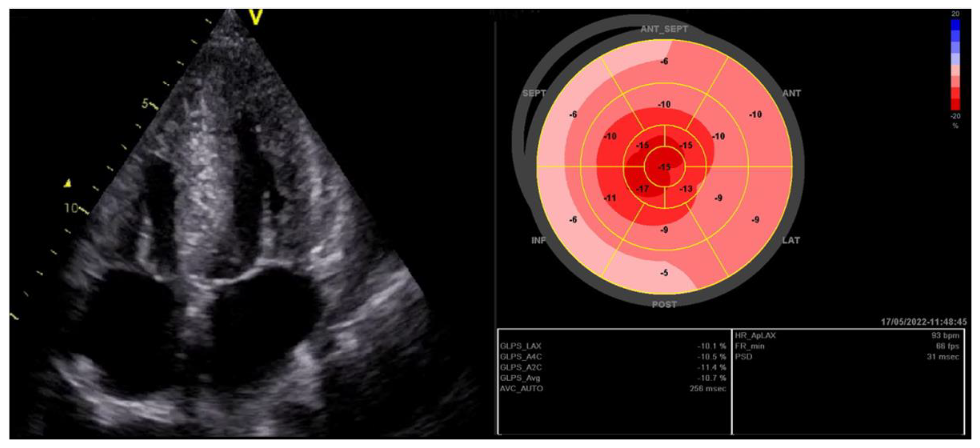Click the exam date timestamp

tap(923, 322)
